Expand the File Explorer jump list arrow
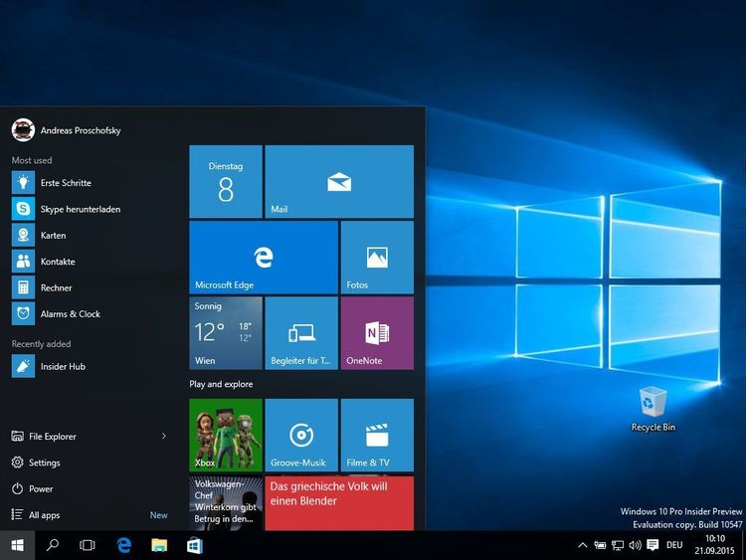The width and height of the screenshot is (746, 560). tap(164, 436)
